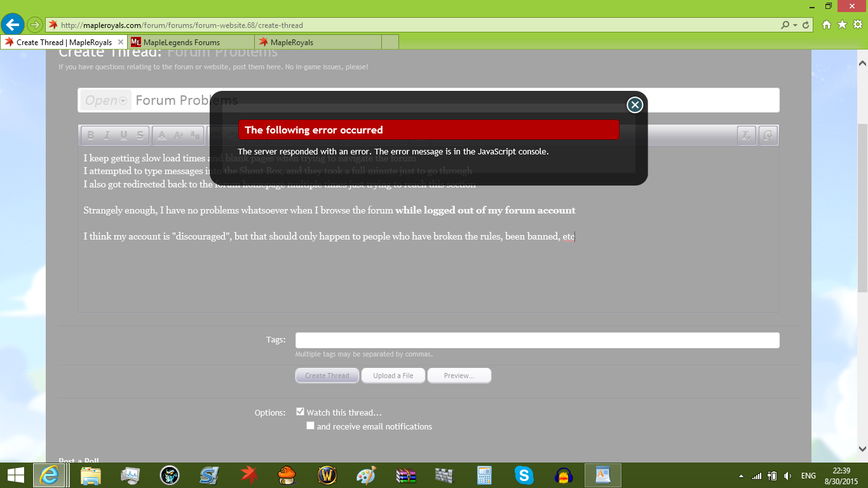Image resolution: width=868 pixels, height=488 pixels.
Task: Click the scrollbar down arrow
Action: point(862,447)
